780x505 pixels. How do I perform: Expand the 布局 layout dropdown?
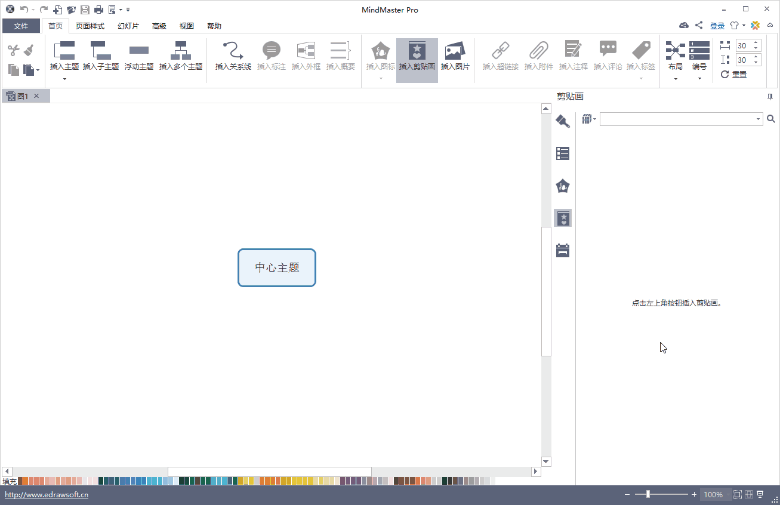coord(674,78)
